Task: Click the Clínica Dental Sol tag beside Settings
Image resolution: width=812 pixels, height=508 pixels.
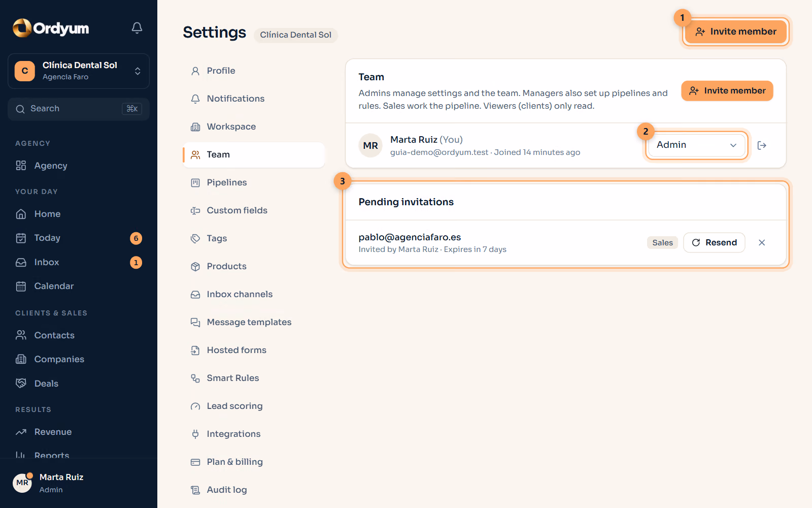Action: pos(295,35)
